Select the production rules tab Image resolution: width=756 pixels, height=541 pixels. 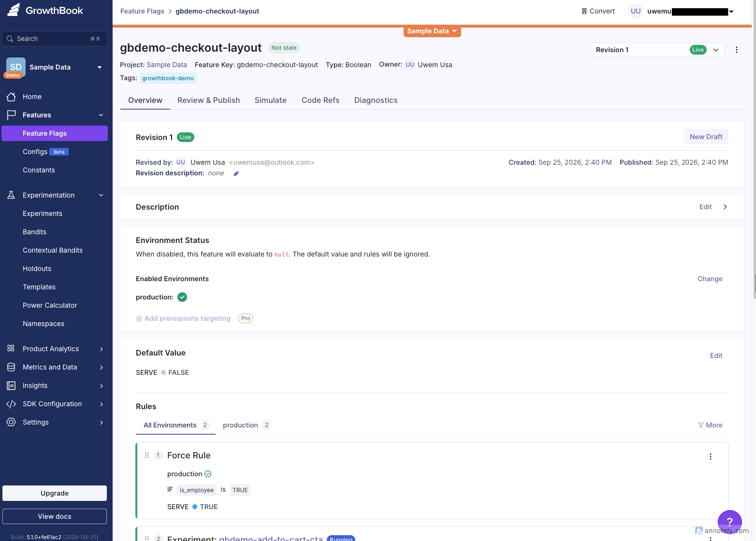(x=247, y=425)
